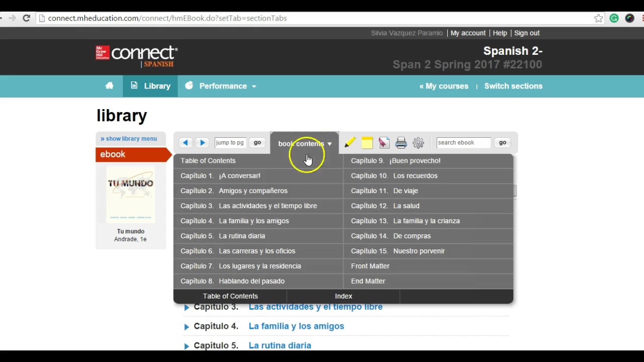Expand Capítulo 3 in the chapter list
Screen dimensions: 644x362
pyautogui.click(x=187, y=307)
